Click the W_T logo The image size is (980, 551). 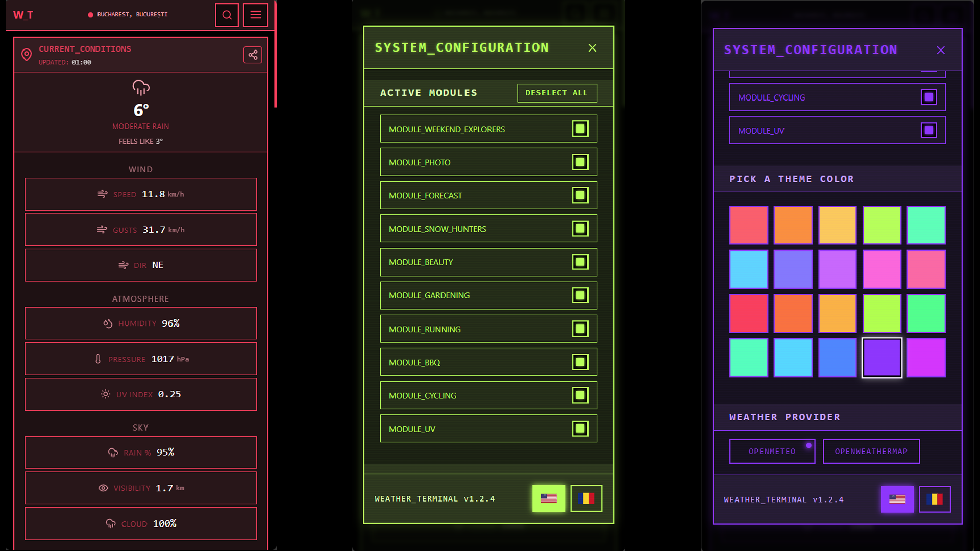pyautogui.click(x=23, y=15)
